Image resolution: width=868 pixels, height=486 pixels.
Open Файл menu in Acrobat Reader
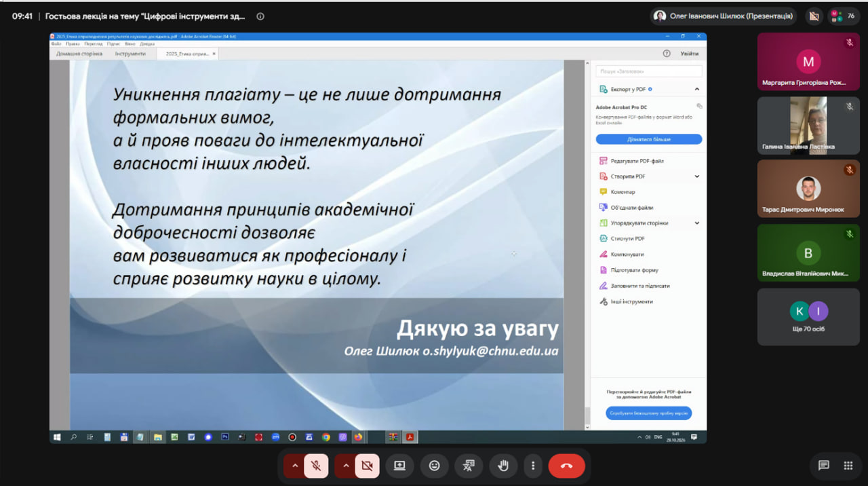point(56,43)
